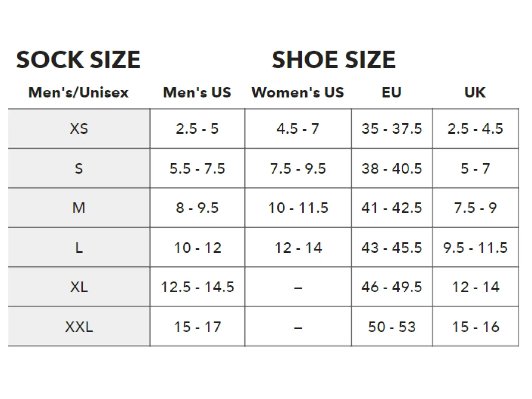Click the UK column header

tap(475, 92)
